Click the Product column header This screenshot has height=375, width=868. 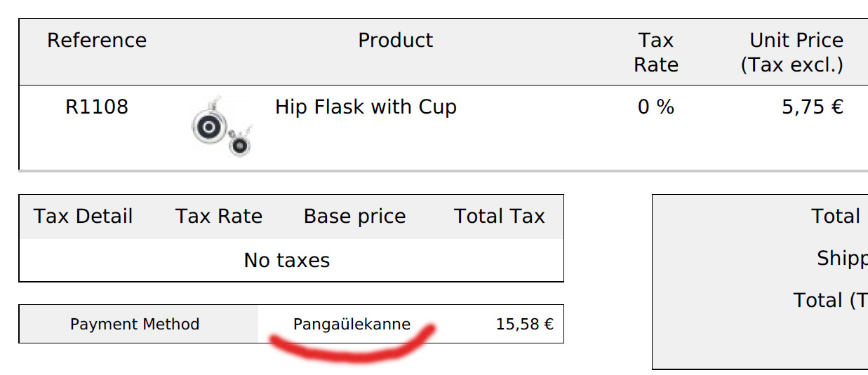396,41
